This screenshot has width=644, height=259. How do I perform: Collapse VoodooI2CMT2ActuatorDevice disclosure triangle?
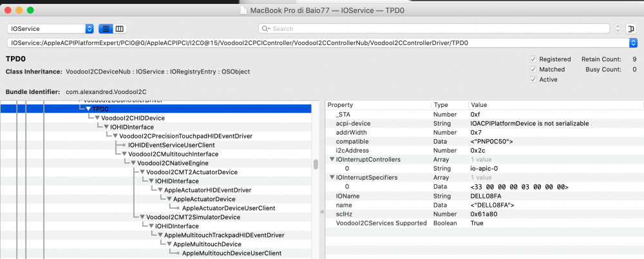tap(142, 172)
